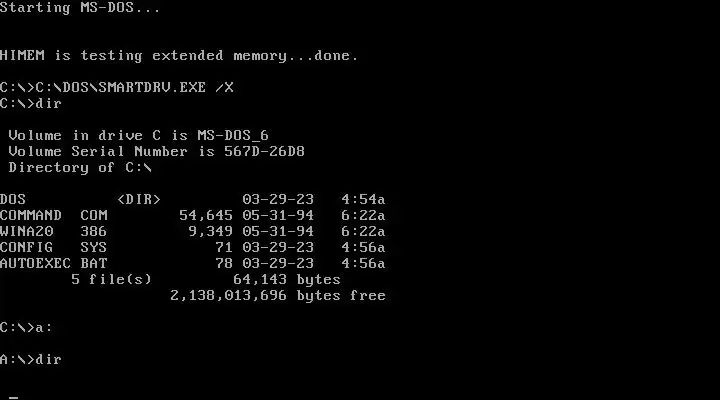Select the HIMEM testing extended memory line
Viewport: 720px width, 400px height.
[179, 56]
